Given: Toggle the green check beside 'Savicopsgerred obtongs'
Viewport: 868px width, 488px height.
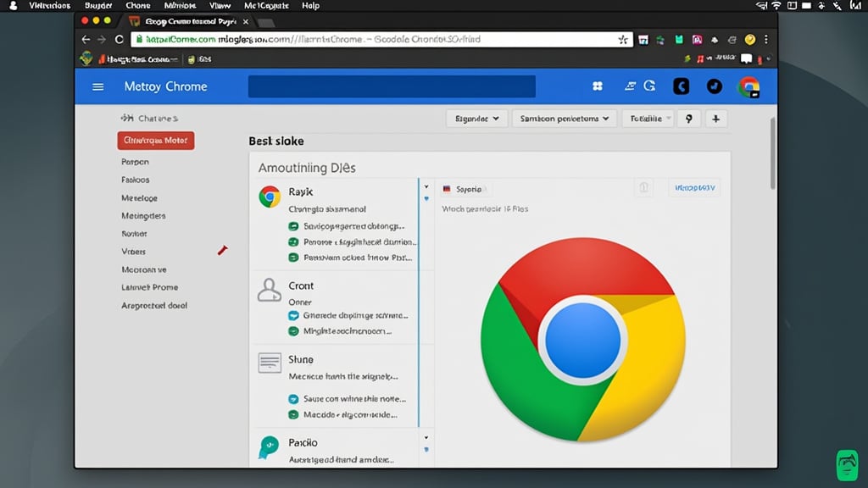Looking at the screenshot, I should pyautogui.click(x=293, y=226).
